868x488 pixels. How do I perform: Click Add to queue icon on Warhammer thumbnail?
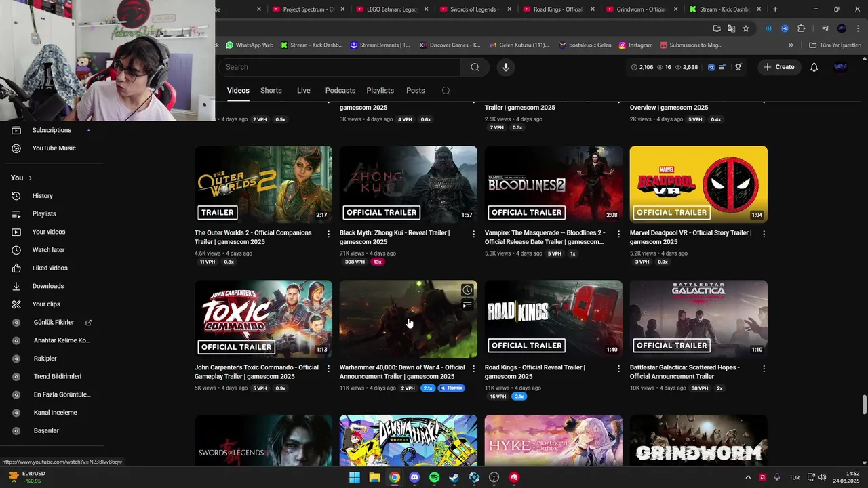tap(467, 305)
